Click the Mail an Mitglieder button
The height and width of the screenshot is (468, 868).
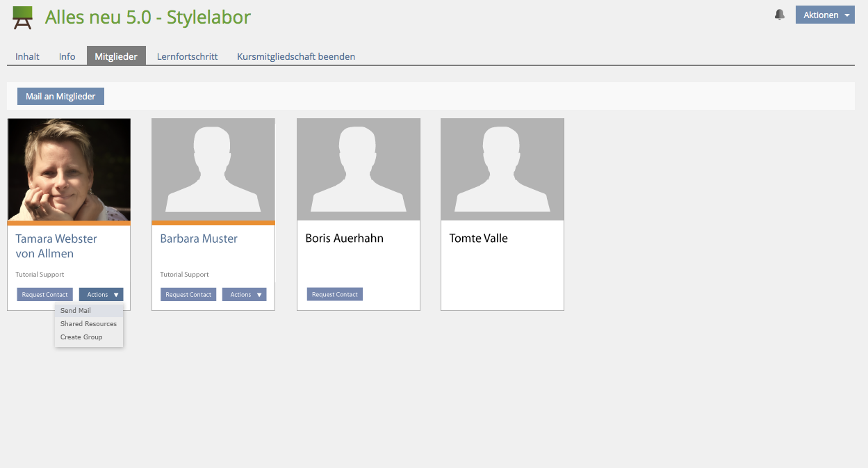pos(60,96)
